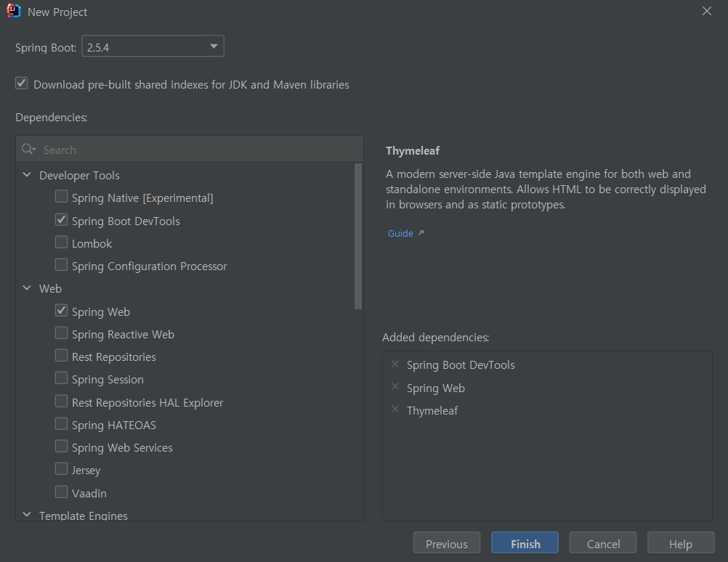Viewport: 728px width, 562px height.
Task: Enable the Lombok checkbox
Action: click(x=61, y=243)
